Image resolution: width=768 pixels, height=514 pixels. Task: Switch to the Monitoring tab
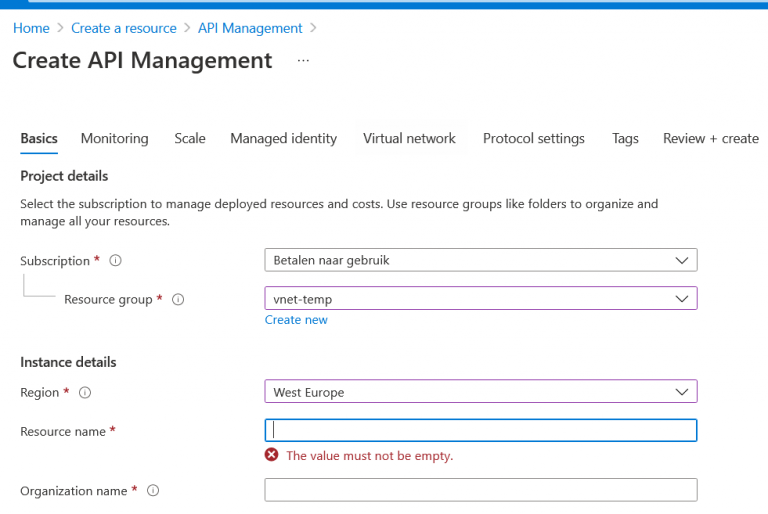(x=114, y=139)
